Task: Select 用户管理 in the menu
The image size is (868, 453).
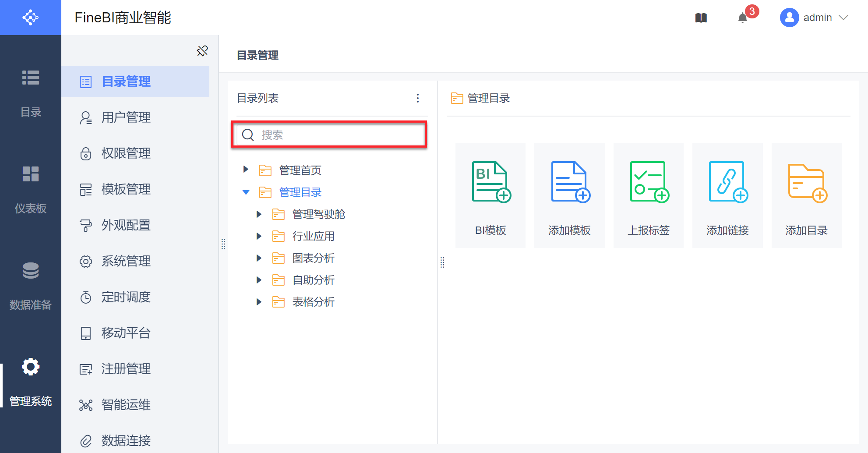Action: pyautogui.click(x=126, y=117)
